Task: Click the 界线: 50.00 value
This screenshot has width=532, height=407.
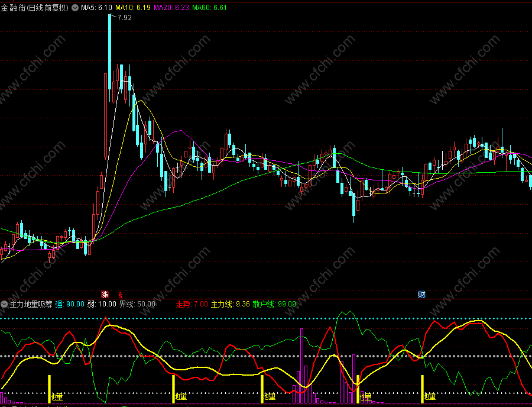Action: pyautogui.click(x=137, y=304)
